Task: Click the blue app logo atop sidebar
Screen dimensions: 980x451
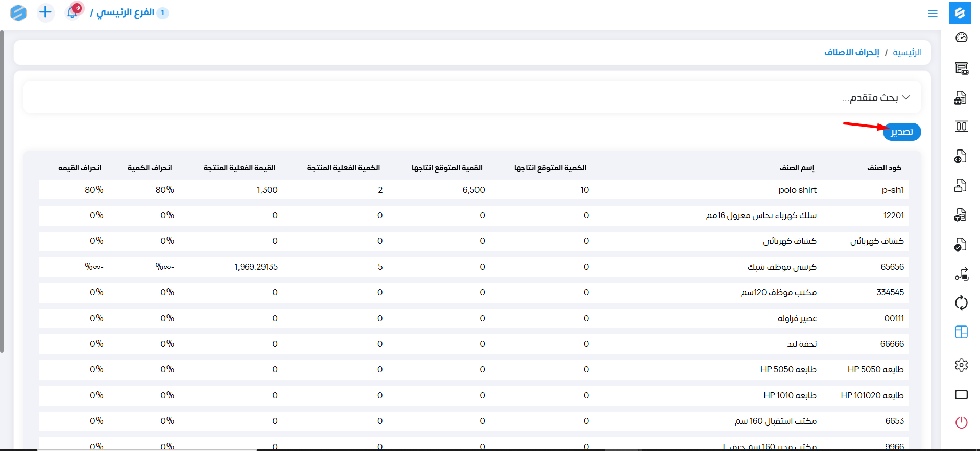Action: (x=960, y=13)
